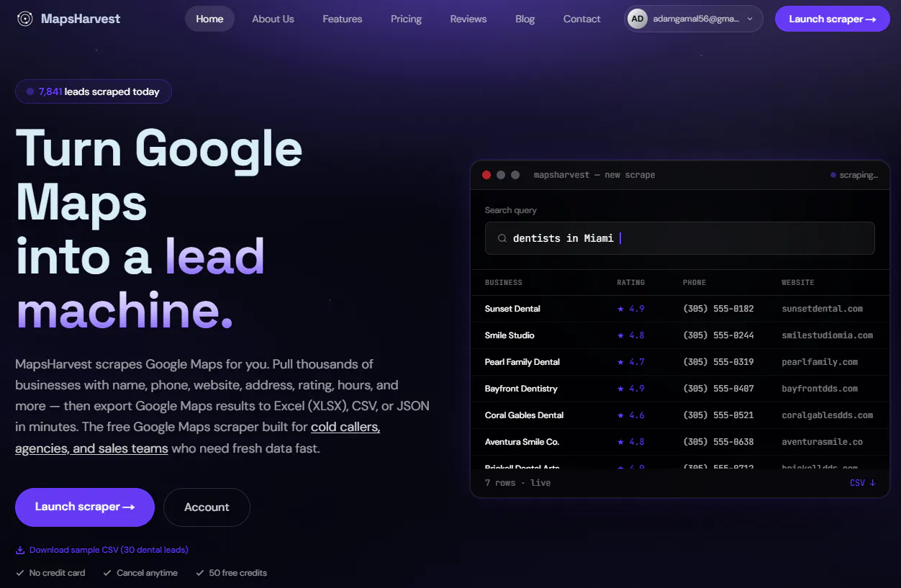901x588 pixels.
Task: Click phone number (305) 555-0182
Action: 718,309
